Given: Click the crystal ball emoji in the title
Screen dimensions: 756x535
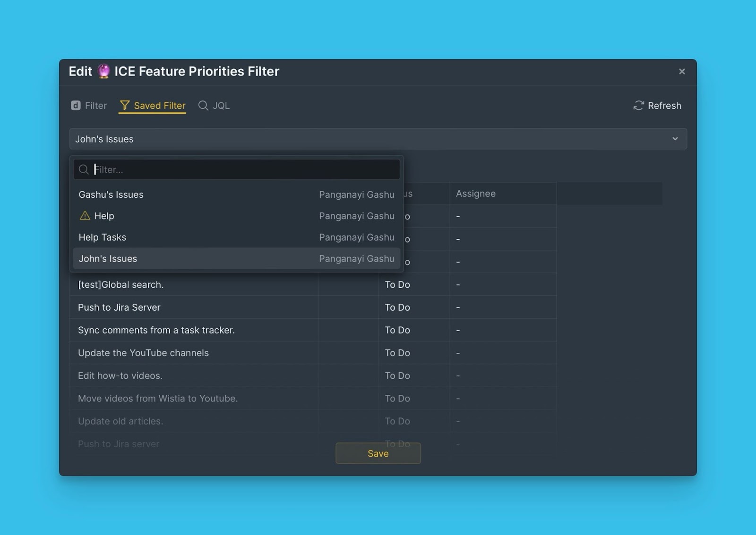Looking at the screenshot, I should (103, 71).
